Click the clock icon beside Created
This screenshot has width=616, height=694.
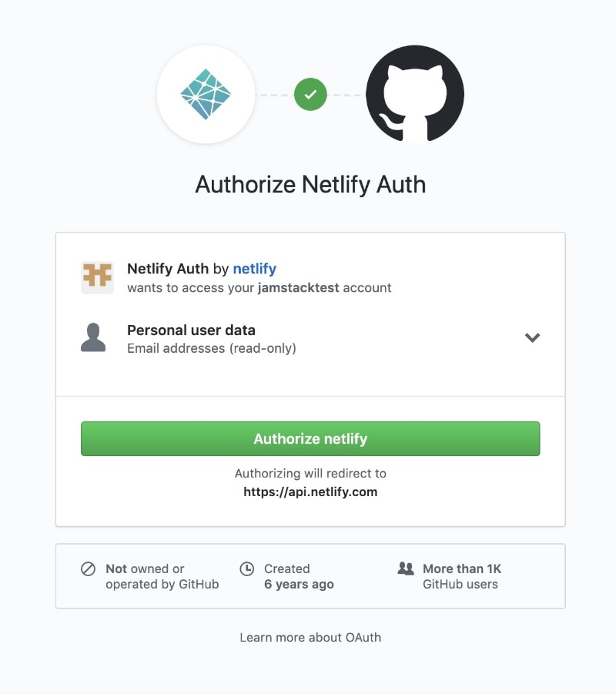click(x=247, y=569)
